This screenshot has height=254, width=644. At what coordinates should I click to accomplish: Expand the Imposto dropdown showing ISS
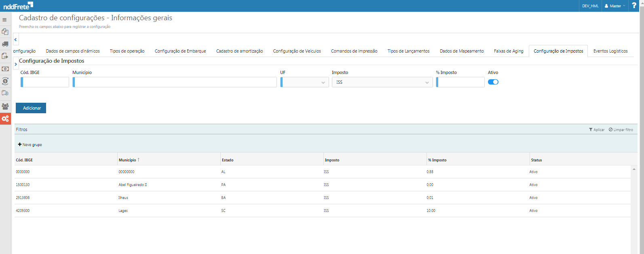[382, 83]
